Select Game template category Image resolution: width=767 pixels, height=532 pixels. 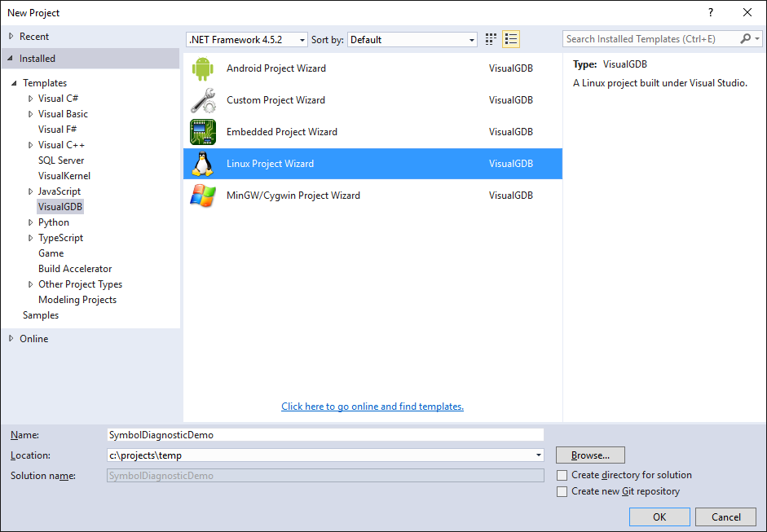point(51,253)
